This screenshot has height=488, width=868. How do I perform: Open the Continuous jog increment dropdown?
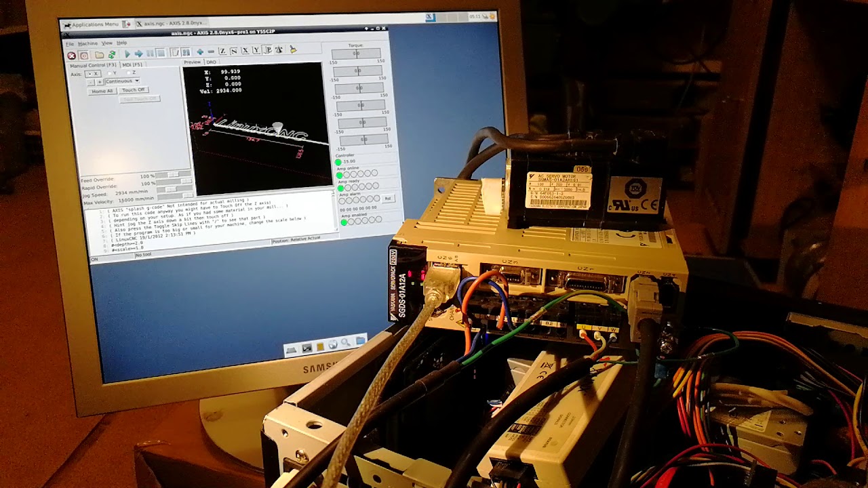(122, 81)
